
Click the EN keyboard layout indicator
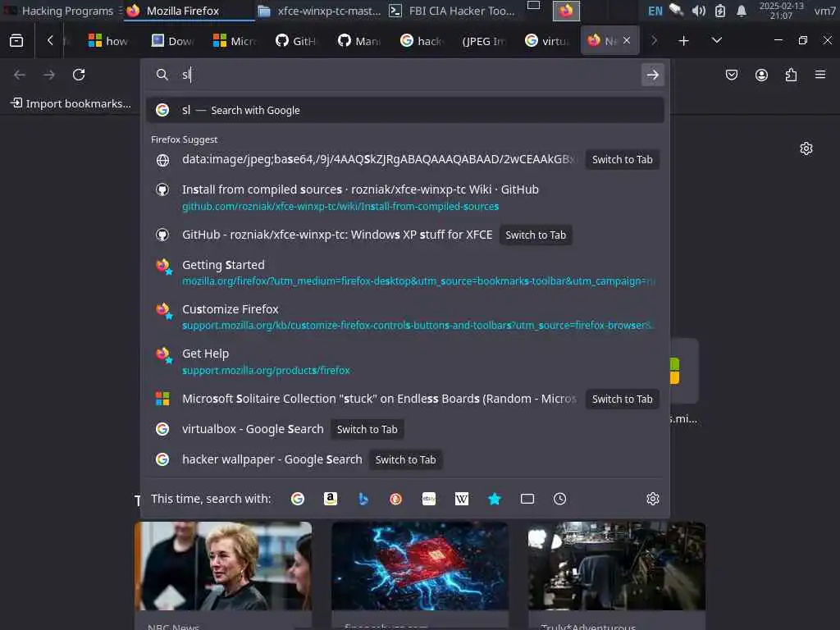[x=655, y=11]
